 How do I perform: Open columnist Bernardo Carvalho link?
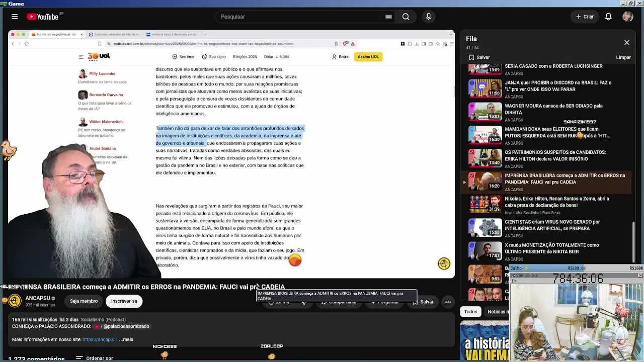click(106, 95)
